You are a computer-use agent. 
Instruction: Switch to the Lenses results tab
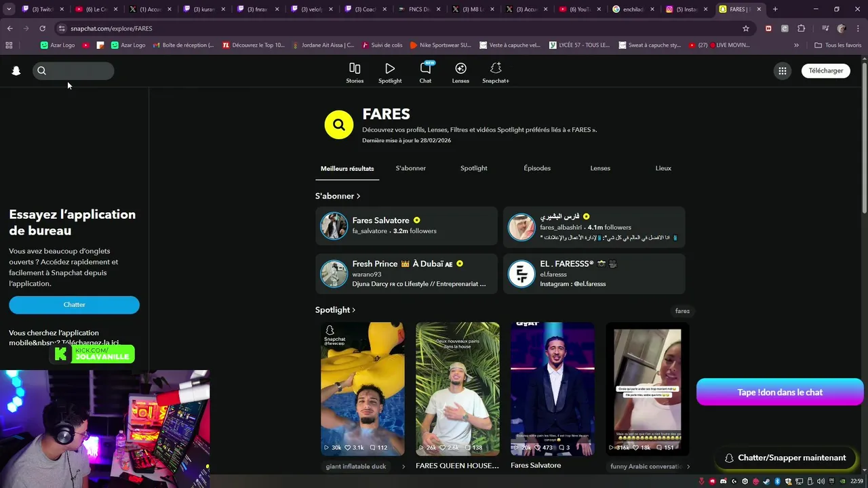pos(600,168)
